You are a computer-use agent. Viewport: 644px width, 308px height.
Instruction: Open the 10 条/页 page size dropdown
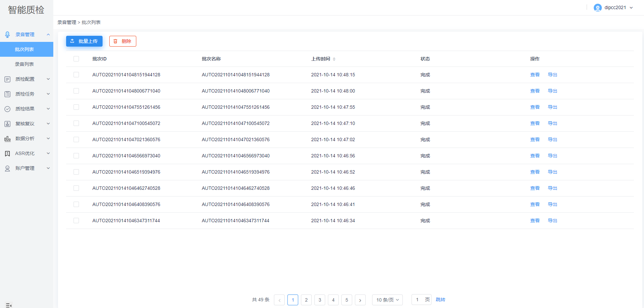[x=387, y=300]
